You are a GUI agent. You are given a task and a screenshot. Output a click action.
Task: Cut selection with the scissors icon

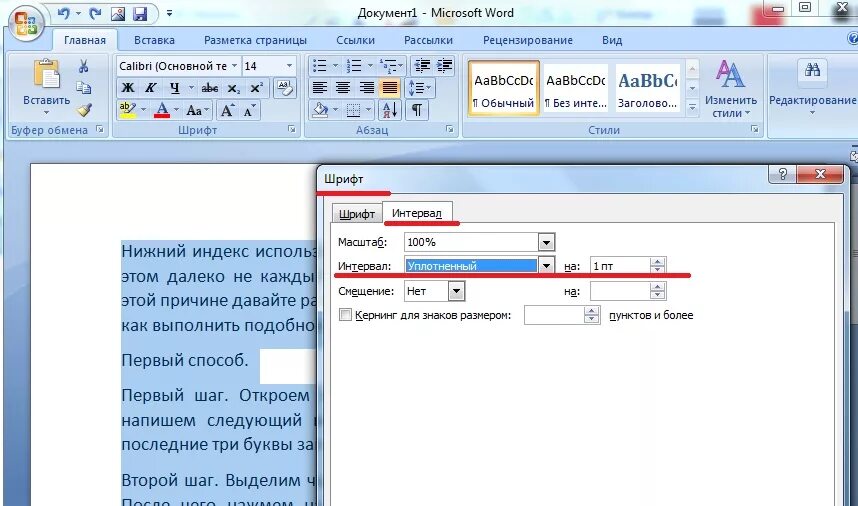pyautogui.click(x=83, y=66)
